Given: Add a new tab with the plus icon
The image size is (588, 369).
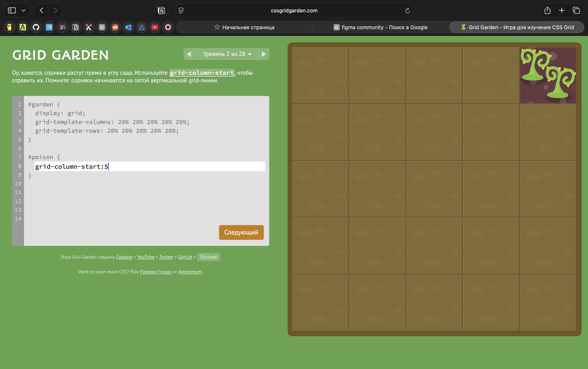Looking at the screenshot, I should coord(562,10).
